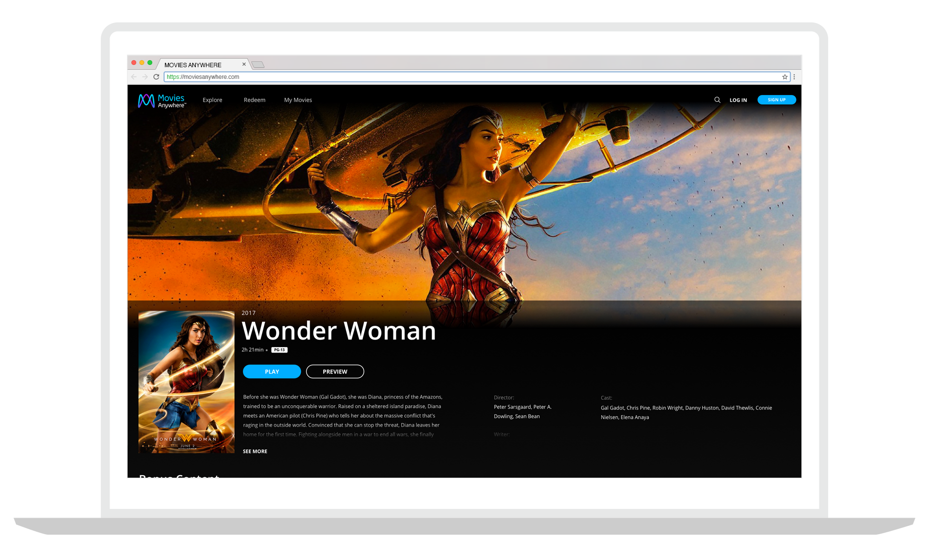Open the Explore menu
Screen dimensions: 928x560
click(x=212, y=100)
